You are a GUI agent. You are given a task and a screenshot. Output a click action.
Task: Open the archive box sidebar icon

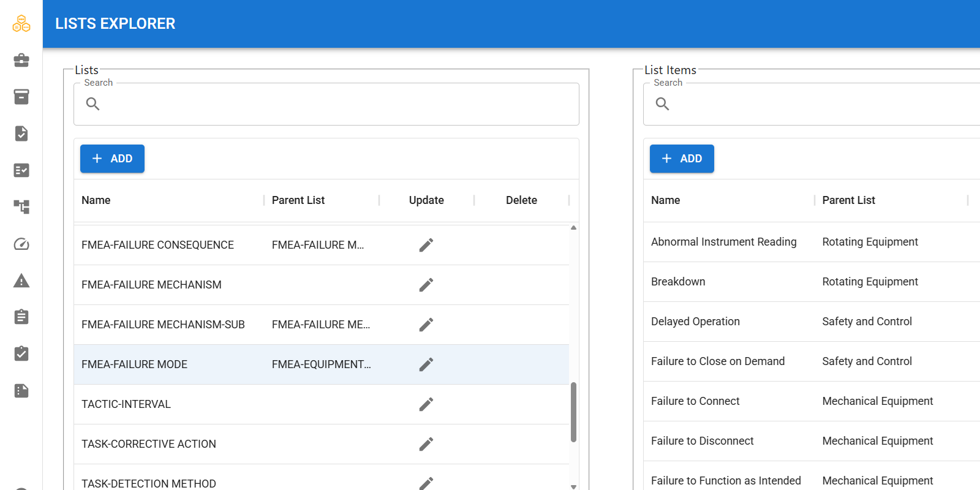coord(21,97)
